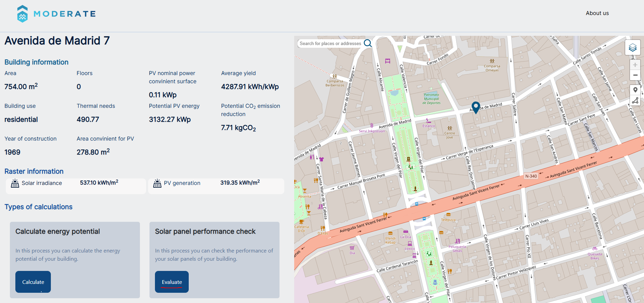Click the Dia supermarket cart icon
Image resolution: width=644 pixels, height=303 pixels.
[352, 248]
